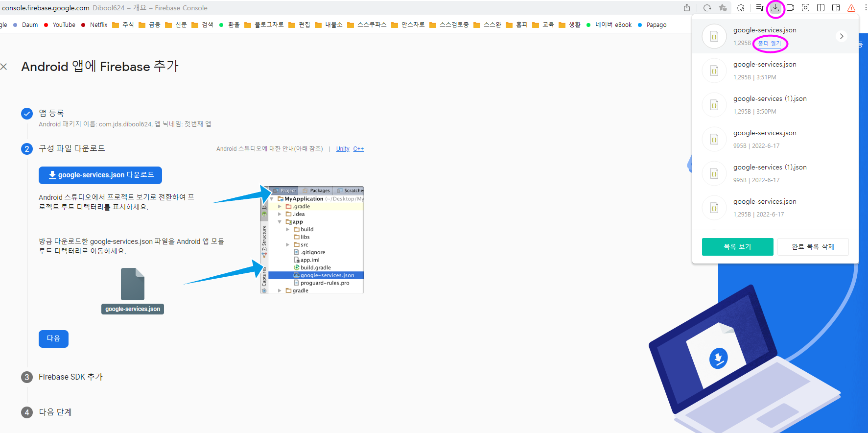This screenshot has width=868, height=433.
Task: Expand the 교육 bookmark folder
Action: click(x=543, y=25)
